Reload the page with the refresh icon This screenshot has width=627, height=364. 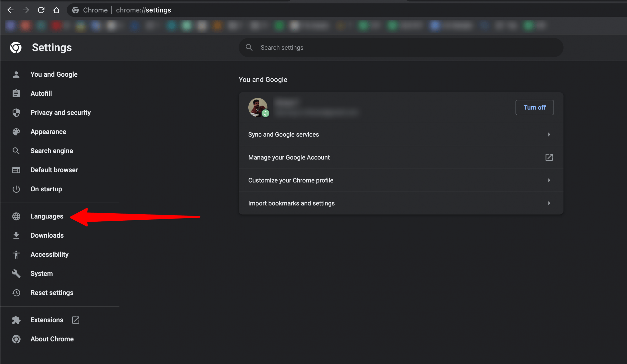point(41,10)
